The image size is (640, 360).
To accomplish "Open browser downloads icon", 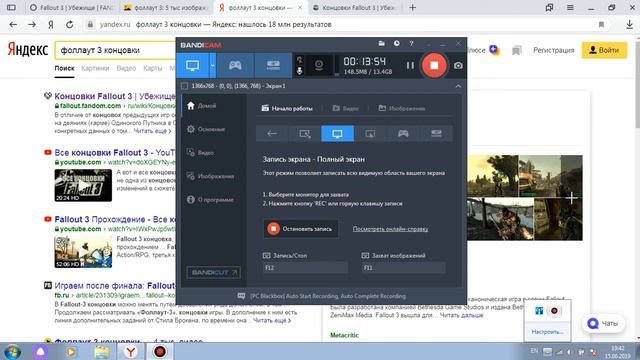I will (629, 24).
